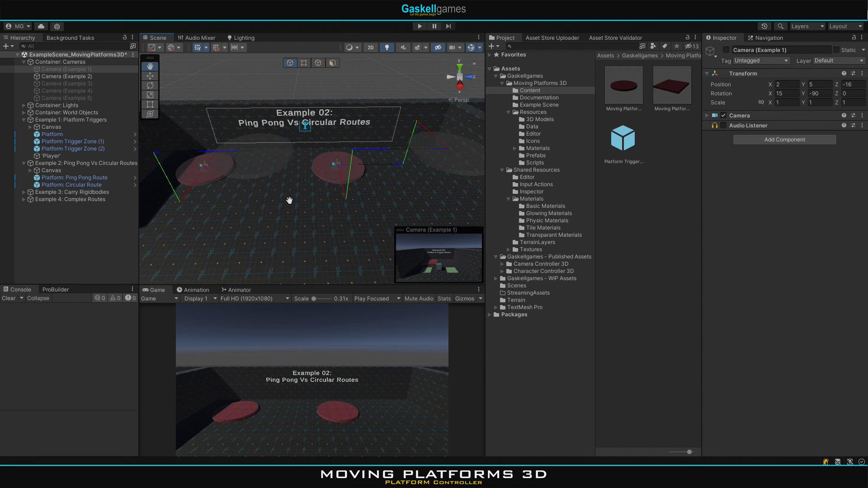Open Transform component help icon
The height and width of the screenshot is (488, 868).
click(x=844, y=73)
